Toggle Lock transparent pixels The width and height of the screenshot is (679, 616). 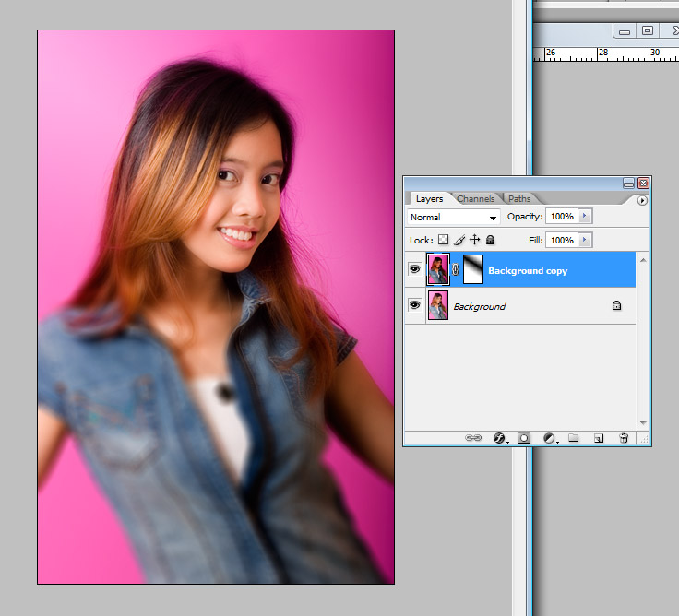(443, 240)
